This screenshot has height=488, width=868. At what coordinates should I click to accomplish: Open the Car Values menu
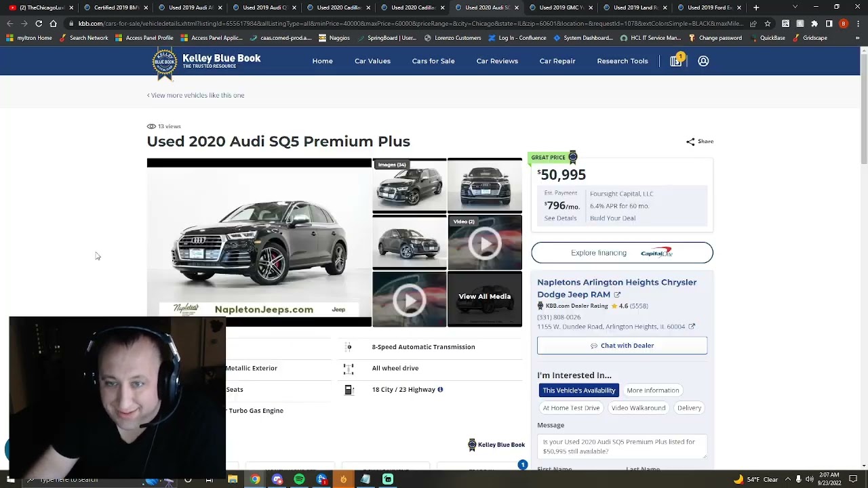tap(372, 61)
